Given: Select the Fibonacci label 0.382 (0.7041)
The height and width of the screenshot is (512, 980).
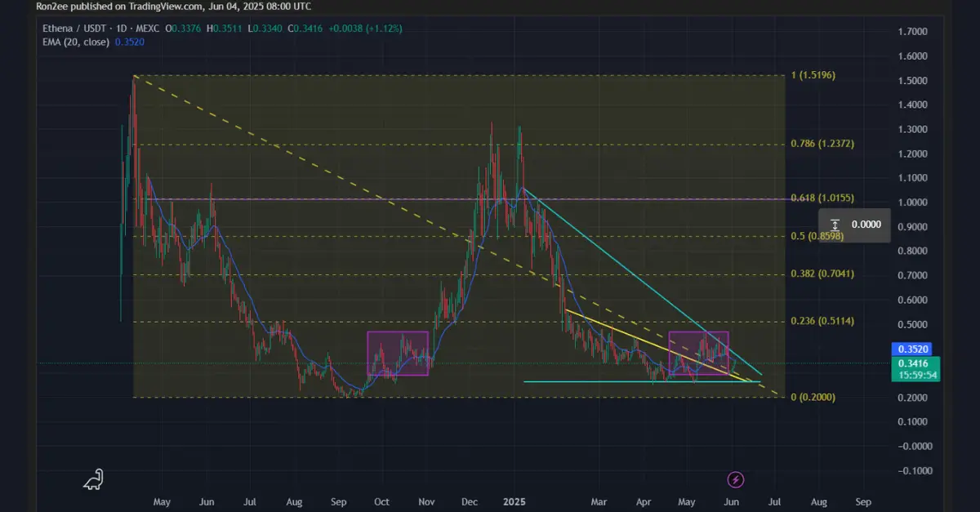Looking at the screenshot, I should (822, 274).
